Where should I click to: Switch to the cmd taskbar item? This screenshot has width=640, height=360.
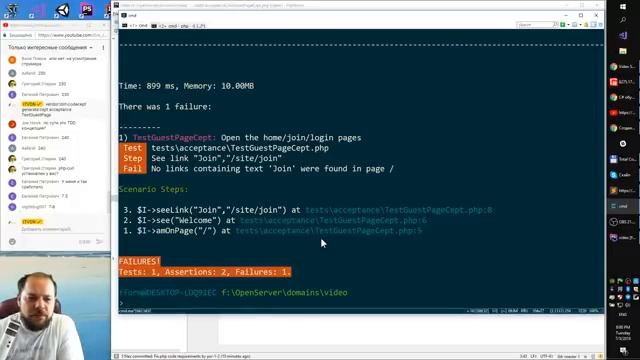coord(623,206)
